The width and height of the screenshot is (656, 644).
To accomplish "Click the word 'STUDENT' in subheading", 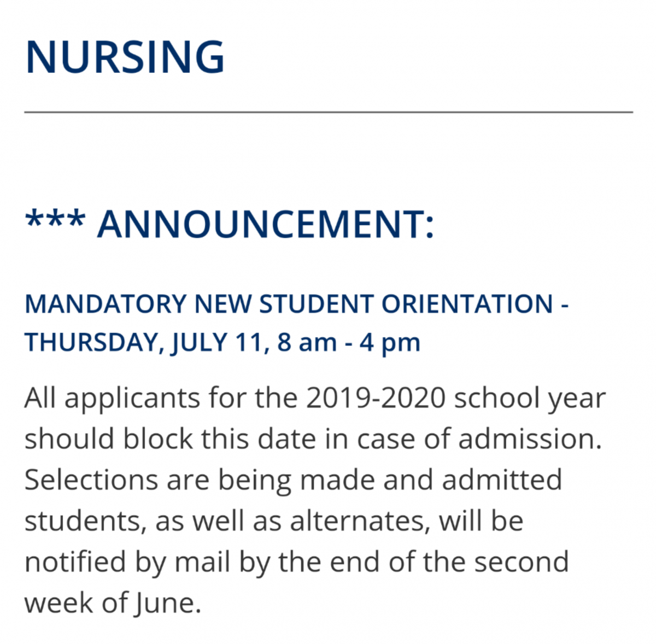I will pyautogui.click(x=317, y=304).
